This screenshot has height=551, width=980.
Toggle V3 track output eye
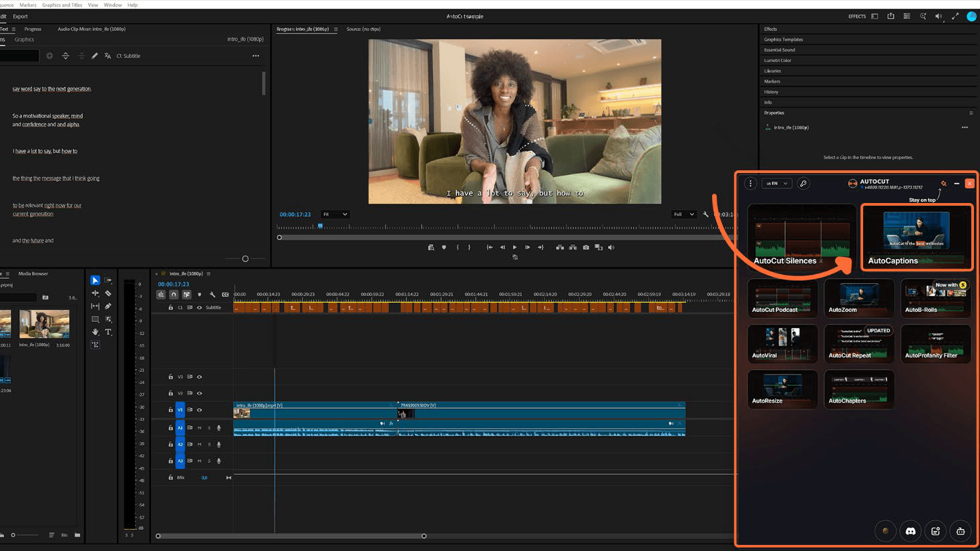pyautogui.click(x=199, y=377)
